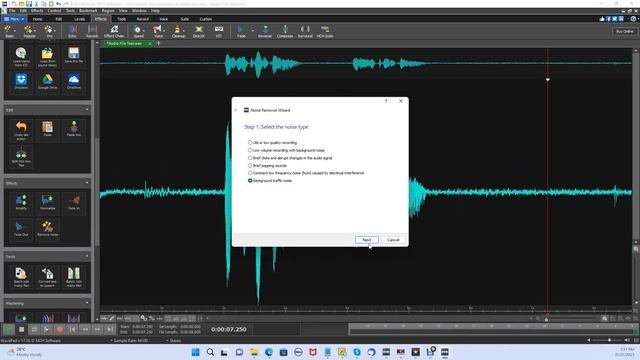Click the Voice effect icon
Screen dimensions: 640x360
click(x=158, y=31)
